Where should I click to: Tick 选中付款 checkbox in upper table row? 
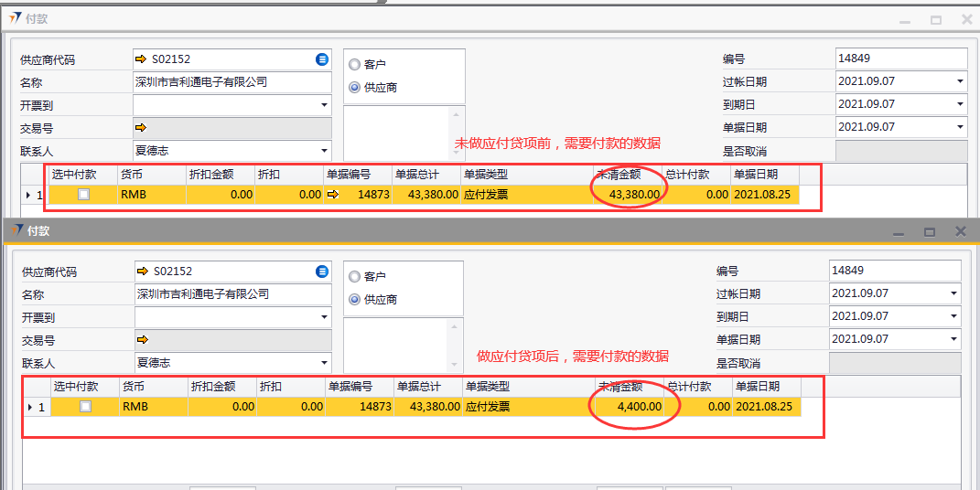[x=84, y=195]
